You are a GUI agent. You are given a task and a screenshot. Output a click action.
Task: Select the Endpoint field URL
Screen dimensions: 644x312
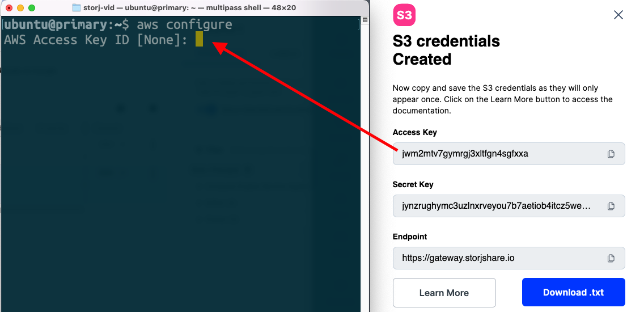pos(458,258)
